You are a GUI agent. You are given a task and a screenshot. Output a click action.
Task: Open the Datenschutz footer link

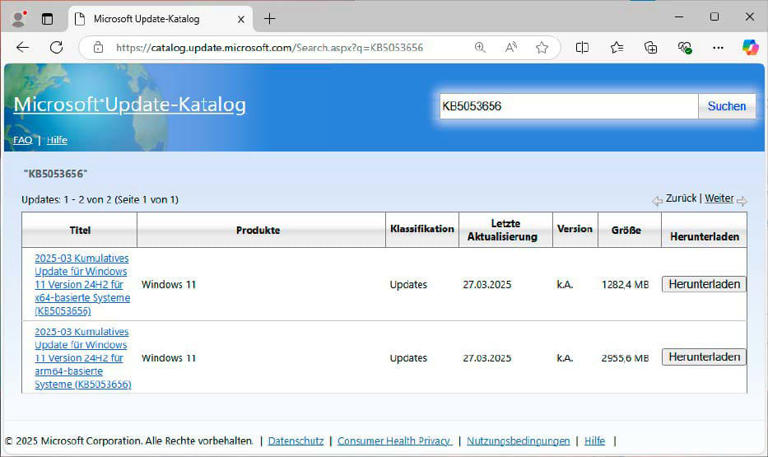tap(297, 440)
